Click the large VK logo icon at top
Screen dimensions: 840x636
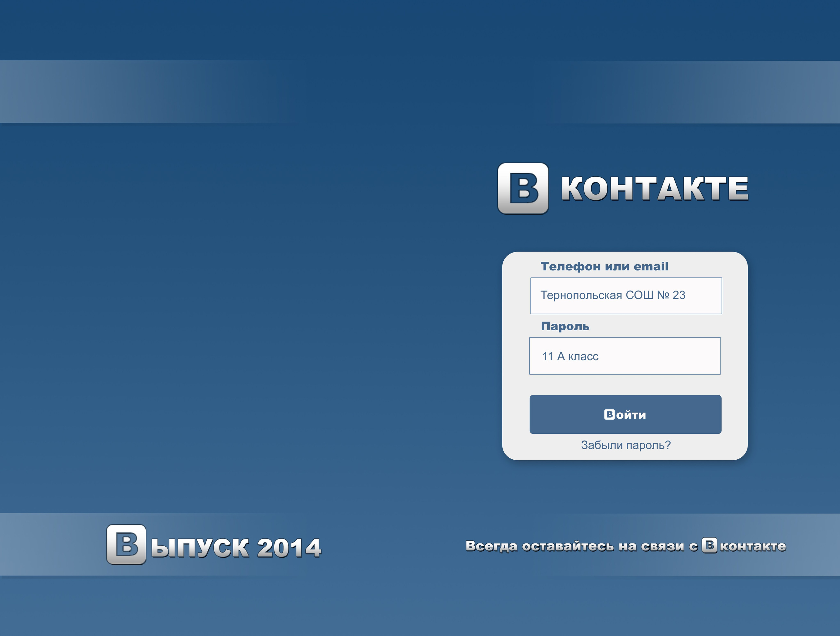coord(523,188)
